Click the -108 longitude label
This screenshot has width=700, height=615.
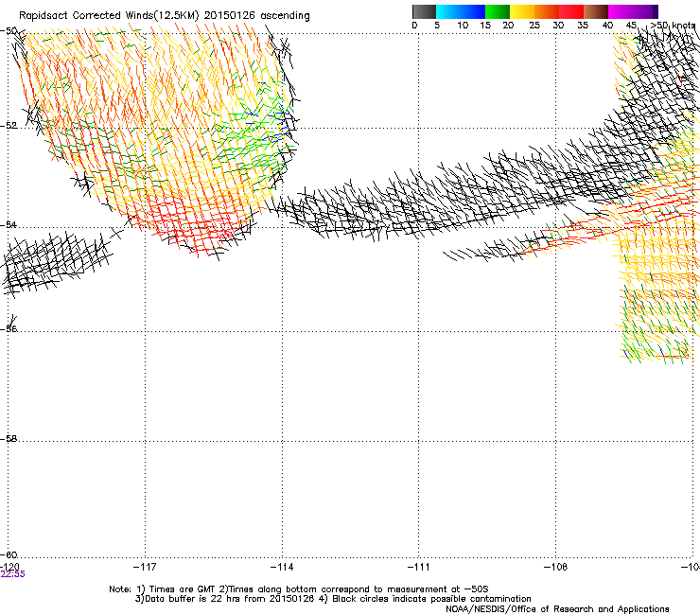[555, 567]
